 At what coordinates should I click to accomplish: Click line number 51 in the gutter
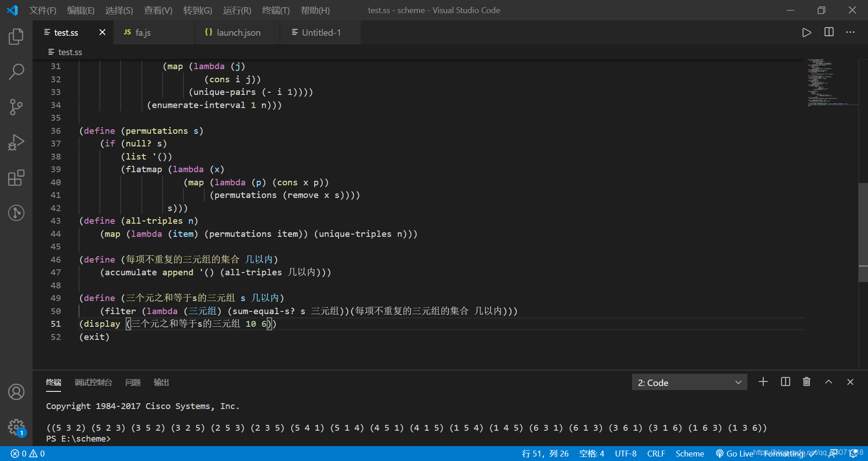tap(56, 324)
